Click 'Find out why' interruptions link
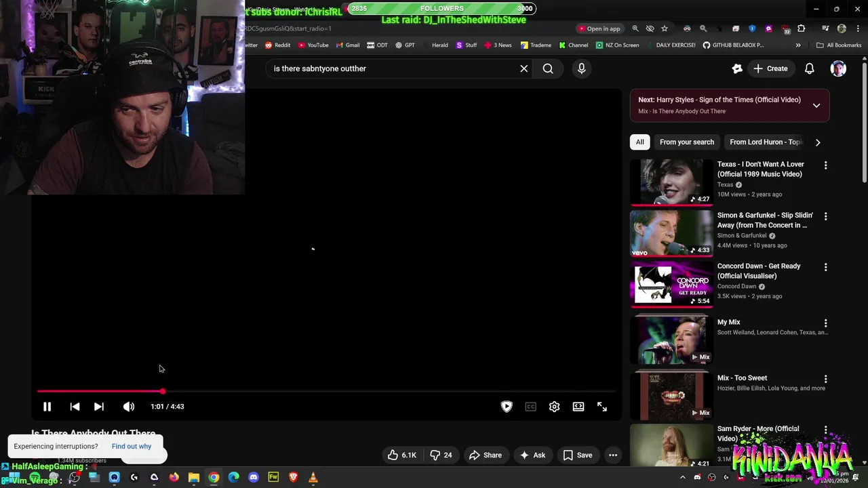 (132, 447)
